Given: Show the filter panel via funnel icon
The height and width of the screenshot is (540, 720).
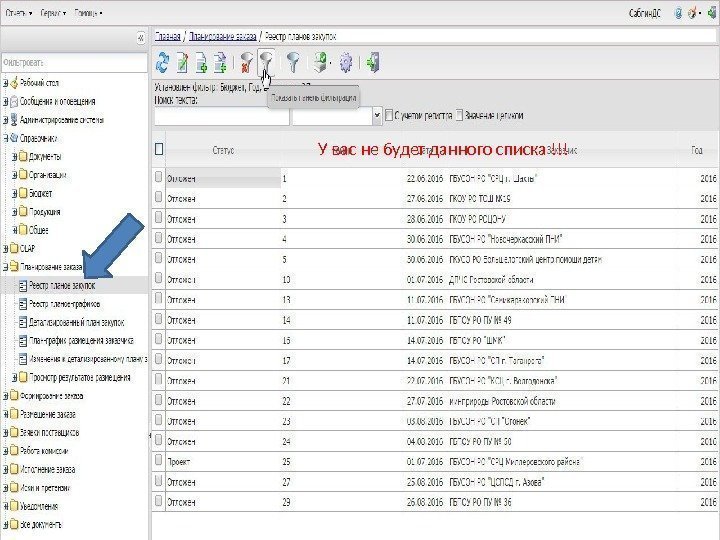Looking at the screenshot, I should (x=266, y=62).
